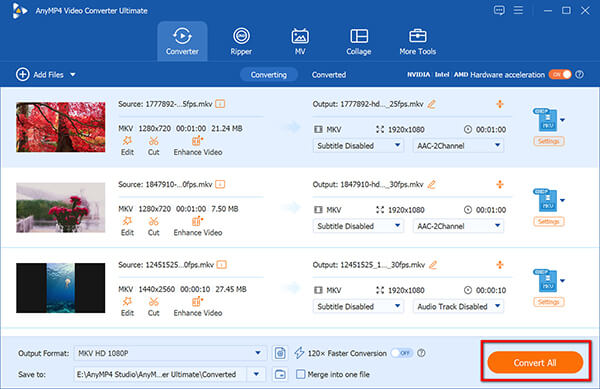Image resolution: width=600 pixels, height=389 pixels.
Task: Click the Convert All button
Action: (535, 363)
